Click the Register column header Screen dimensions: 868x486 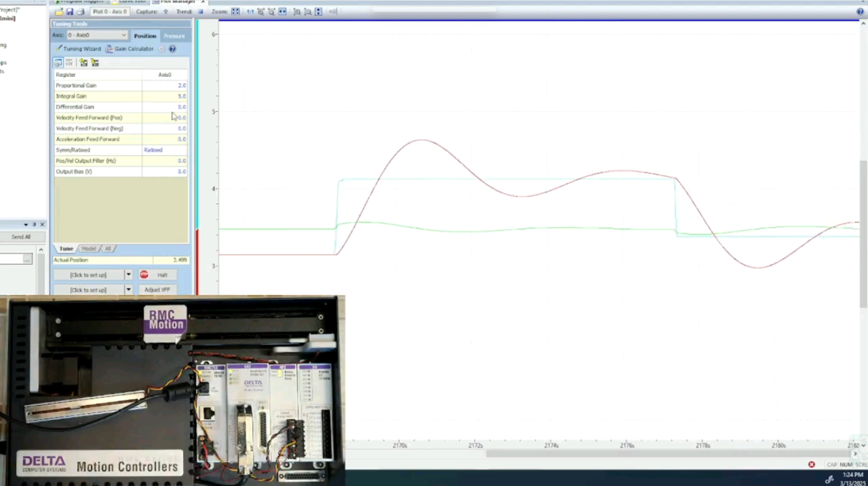coord(98,75)
